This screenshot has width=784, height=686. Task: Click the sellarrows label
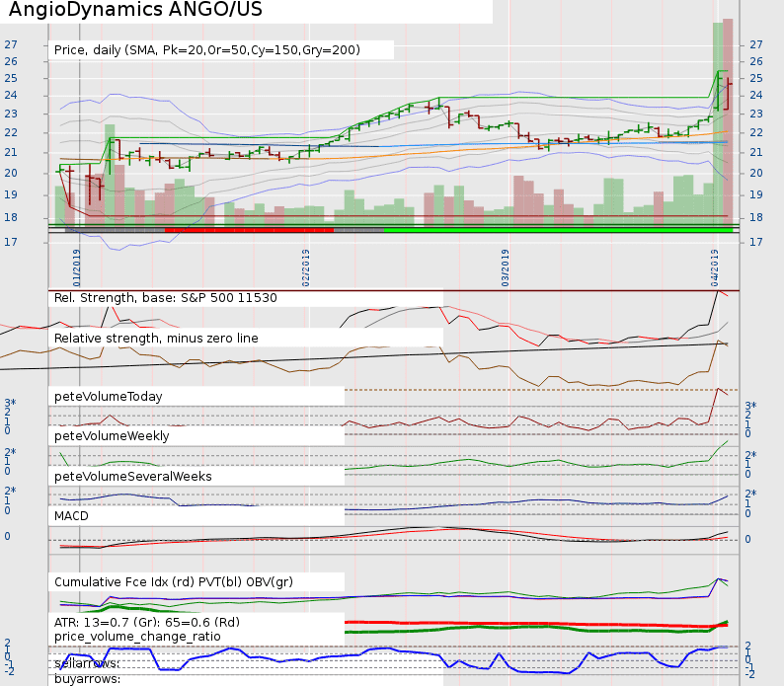[x=87, y=663]
